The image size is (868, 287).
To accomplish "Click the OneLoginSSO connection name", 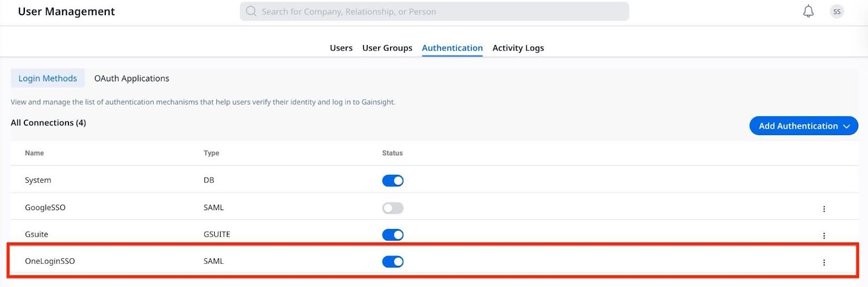I will coord(50,261).
